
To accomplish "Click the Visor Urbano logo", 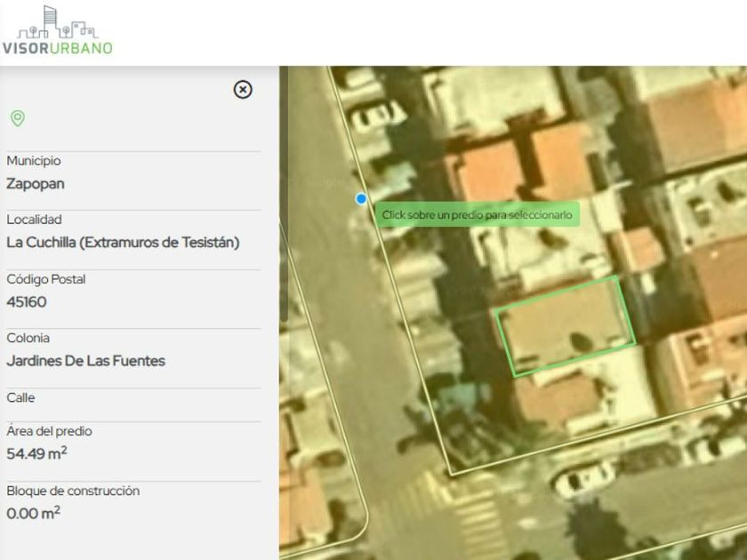I will [58, 31].
